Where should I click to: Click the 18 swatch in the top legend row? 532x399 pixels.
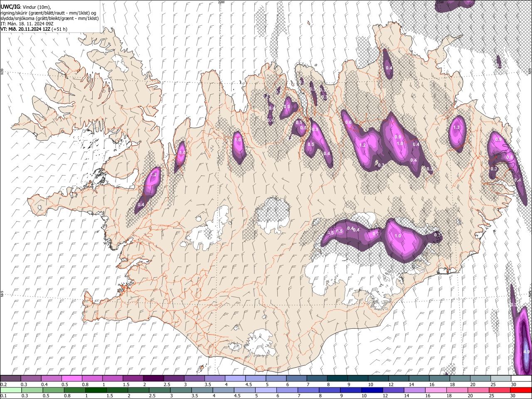460,378
